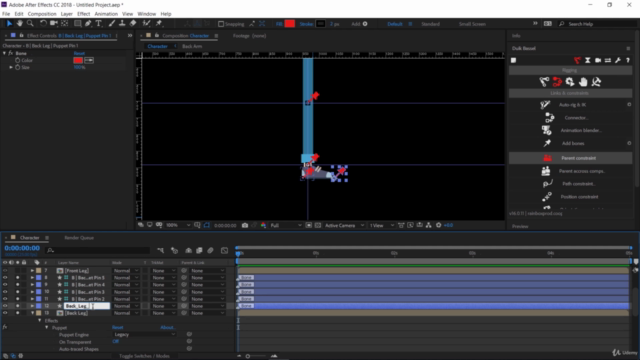This screenshot has height=360, width=640.
Task: Open Duik settings wrench icon
Action: (x=618, y=60)
